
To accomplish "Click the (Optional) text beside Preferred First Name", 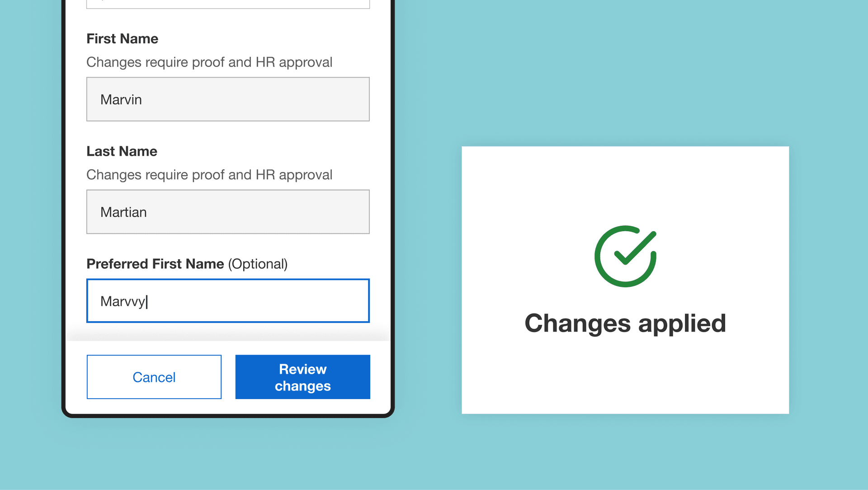I will pos(258,264).
